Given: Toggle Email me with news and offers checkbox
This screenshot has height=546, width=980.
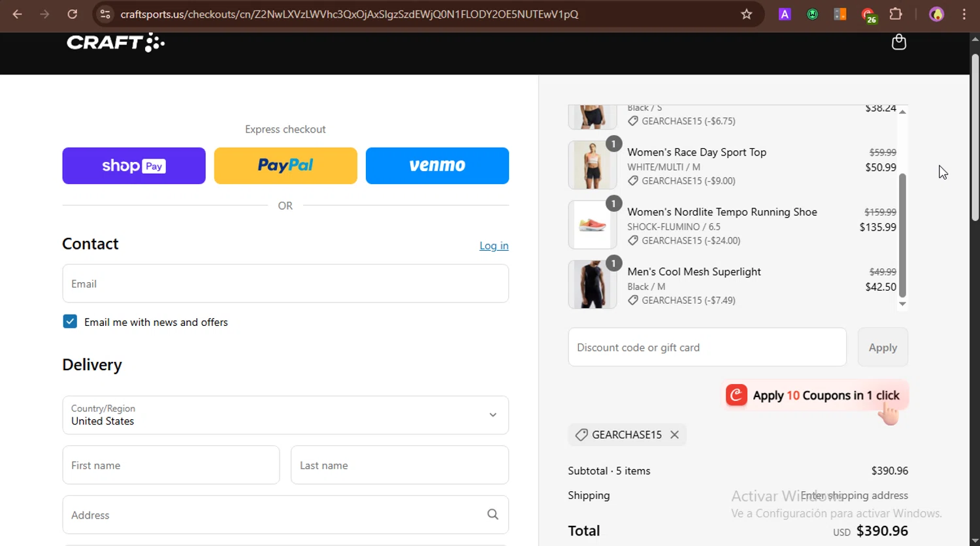Looking at the screenshot, I should [x=70, y=321].
